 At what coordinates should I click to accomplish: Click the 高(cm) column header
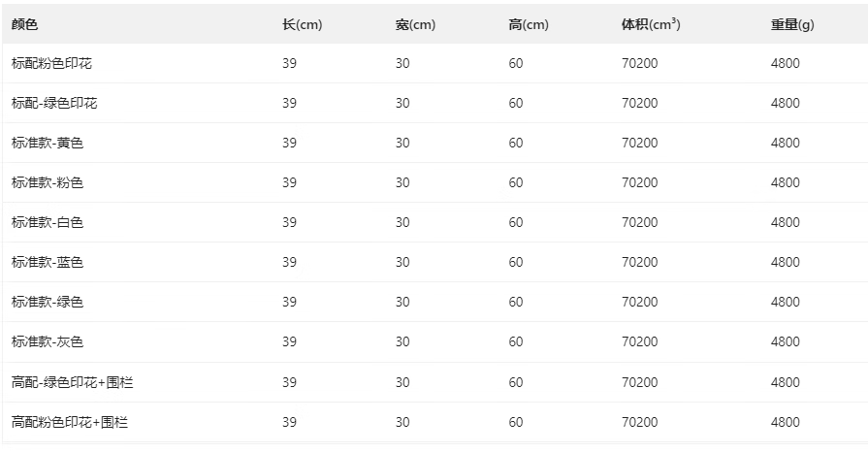[528, 24]
